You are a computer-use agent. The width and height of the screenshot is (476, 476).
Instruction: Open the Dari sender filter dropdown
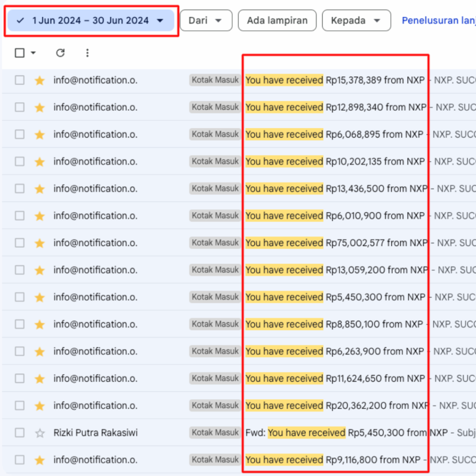(206, 20)
